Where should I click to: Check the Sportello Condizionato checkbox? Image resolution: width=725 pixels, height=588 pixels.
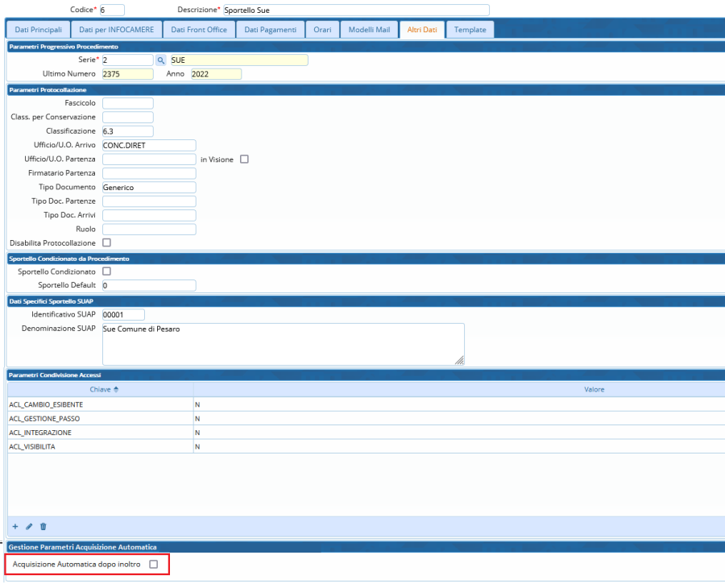tap(107, 271)
